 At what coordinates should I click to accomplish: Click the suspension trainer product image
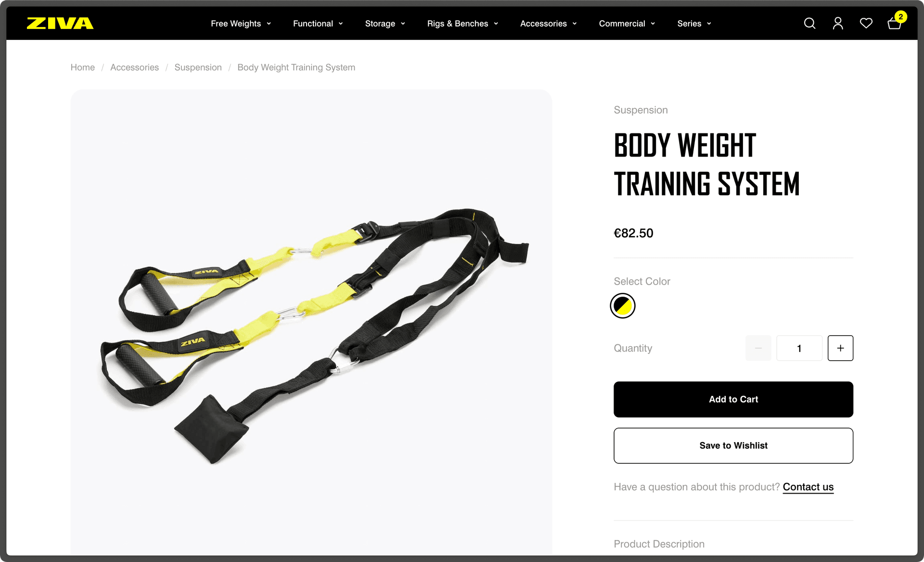pyautogui.click(x=311, y=323)
